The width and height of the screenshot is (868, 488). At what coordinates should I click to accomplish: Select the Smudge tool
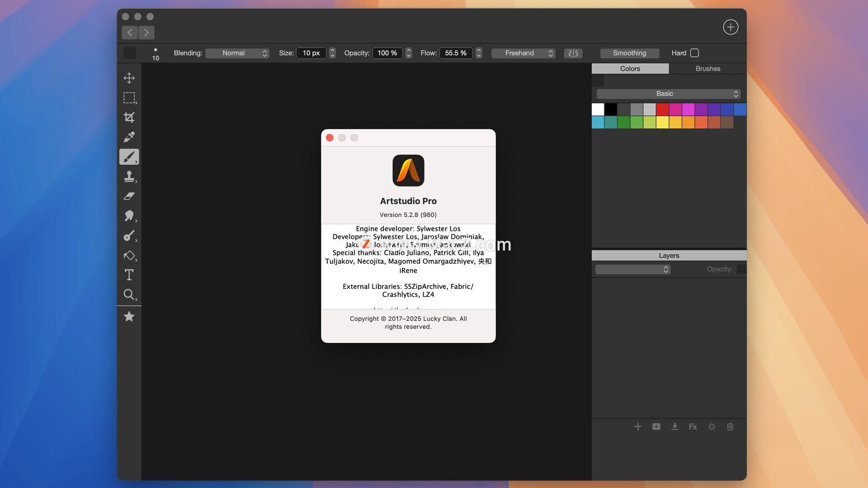[x=129, y=216]
